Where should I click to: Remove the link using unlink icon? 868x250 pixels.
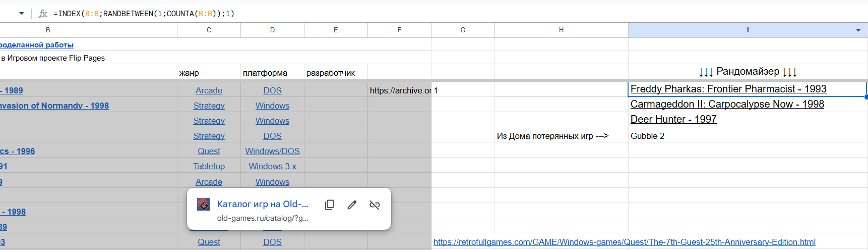pyautogui.click(x=375, y=205)
